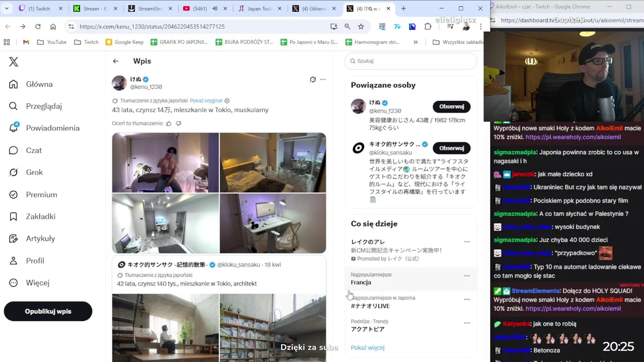Open GRAFIK PO JAPONII bookmark
This screenshot has height=362, width=644.
[x=180, y=42]
